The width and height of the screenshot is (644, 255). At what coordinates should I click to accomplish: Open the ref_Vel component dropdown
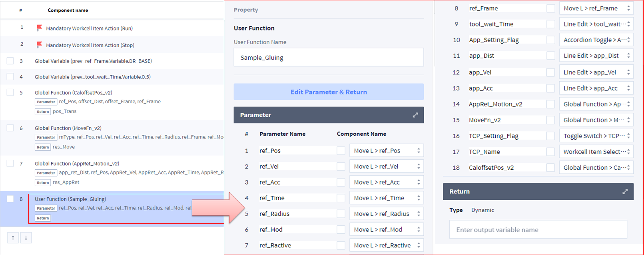(x=386, y=167)
